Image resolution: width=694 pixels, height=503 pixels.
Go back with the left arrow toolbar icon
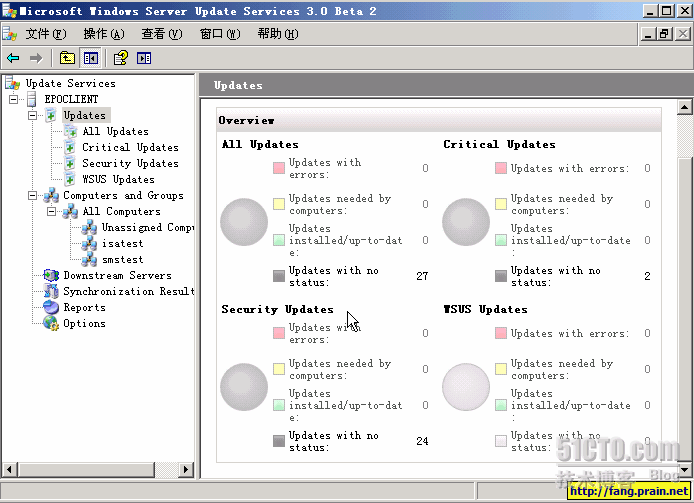(x=13, y=58)
